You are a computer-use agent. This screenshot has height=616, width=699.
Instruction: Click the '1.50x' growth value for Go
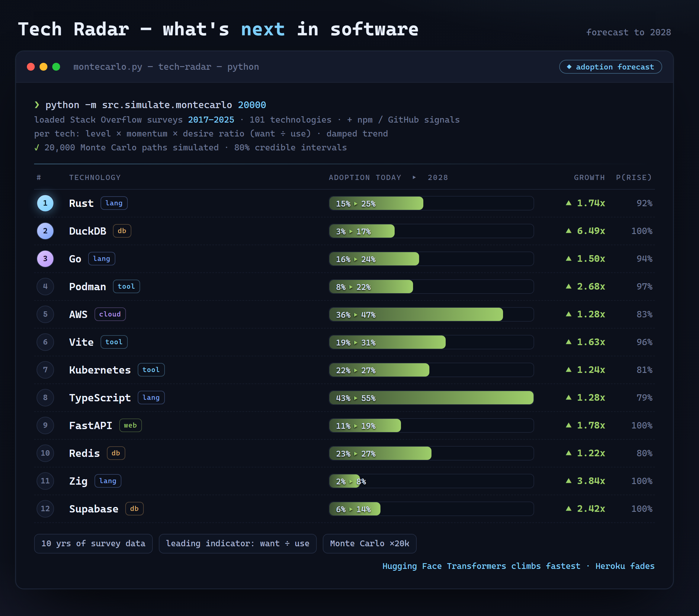click(591, 258)
